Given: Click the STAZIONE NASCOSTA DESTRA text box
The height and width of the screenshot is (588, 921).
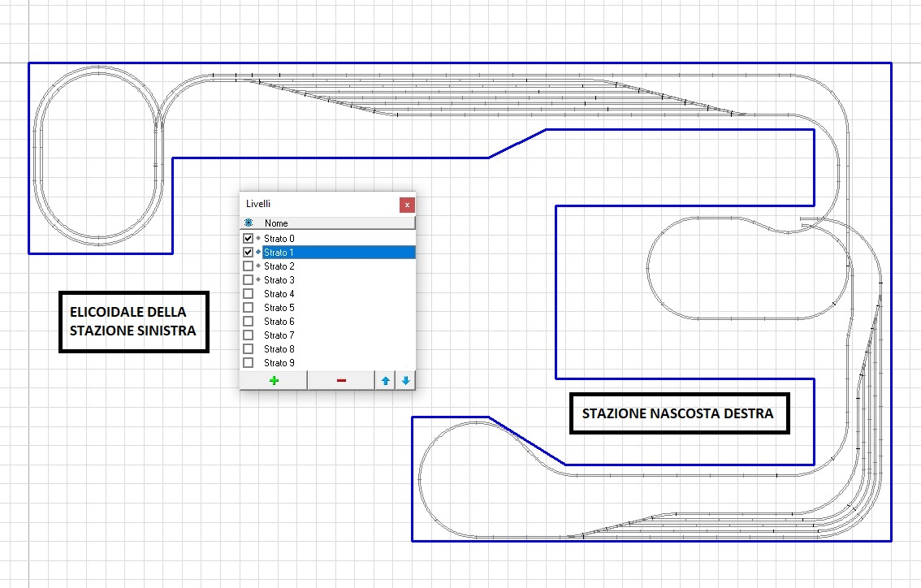Looking at the screenshot, I should point(678,413).
